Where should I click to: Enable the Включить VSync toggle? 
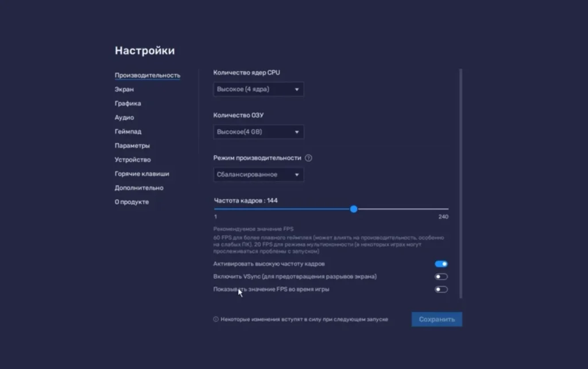click(x=441, y=277)
